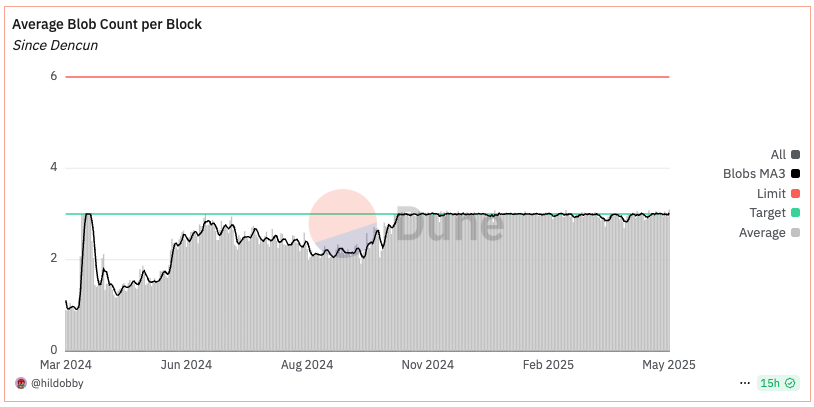Click the Since Dencun subtitle
The image size is (814, 407).
coord(55,46)
